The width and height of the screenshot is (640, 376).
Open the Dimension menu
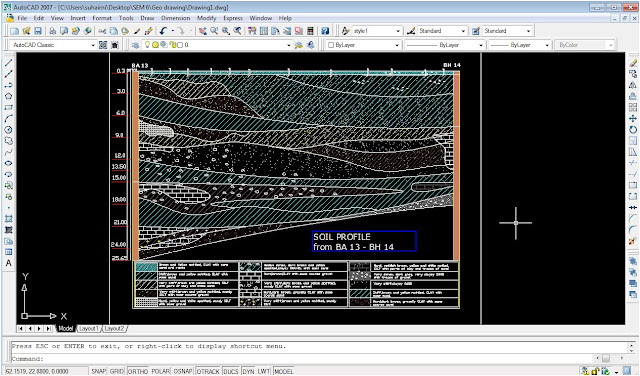[176, 18]
